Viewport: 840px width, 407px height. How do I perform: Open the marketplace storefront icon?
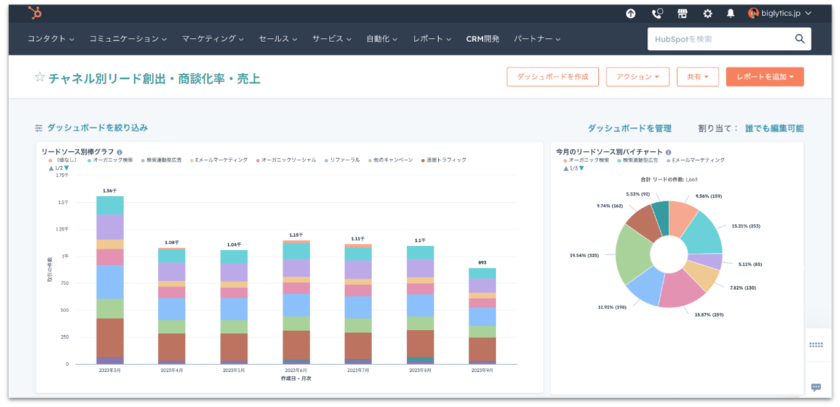[682, 14]
